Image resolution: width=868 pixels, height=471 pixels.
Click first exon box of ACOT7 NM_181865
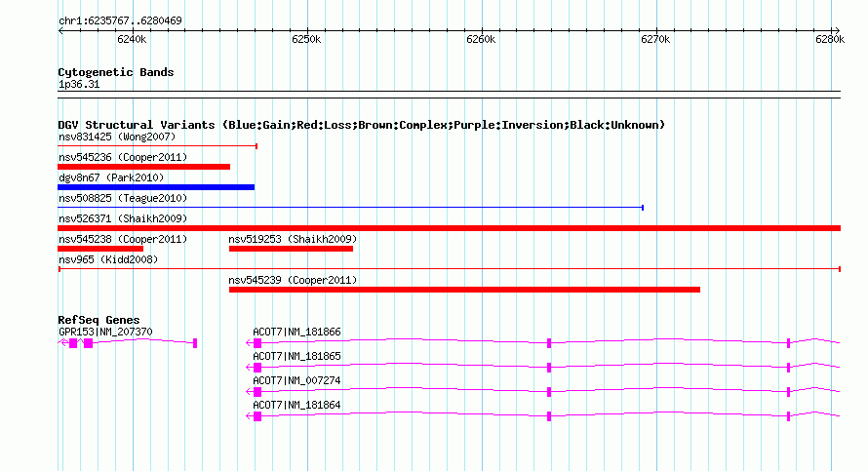257,368
